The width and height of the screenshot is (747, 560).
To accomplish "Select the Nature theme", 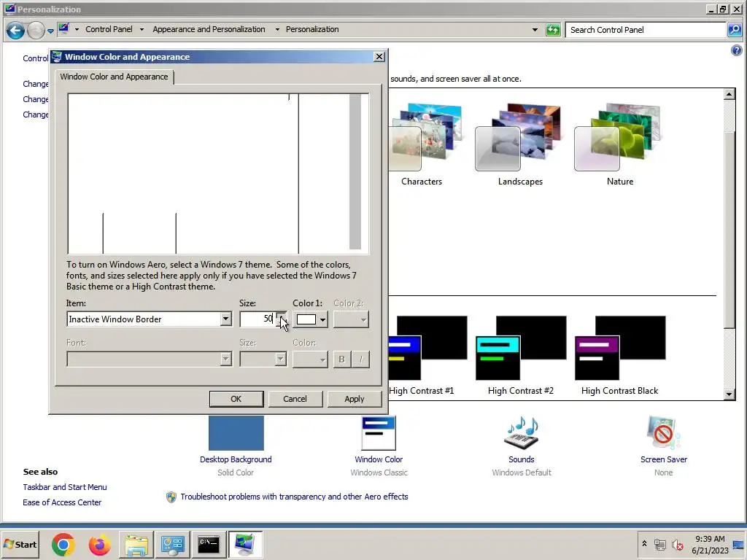I will 620,144.
